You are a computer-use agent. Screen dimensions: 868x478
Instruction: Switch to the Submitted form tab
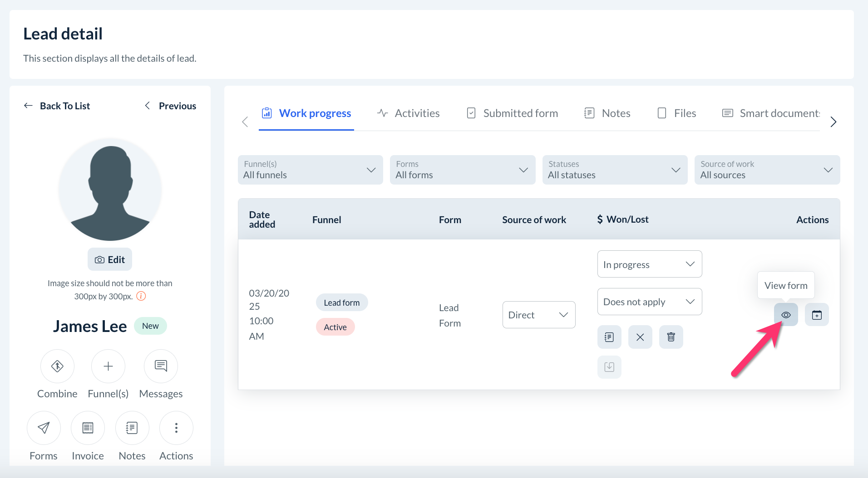[513, 113]
